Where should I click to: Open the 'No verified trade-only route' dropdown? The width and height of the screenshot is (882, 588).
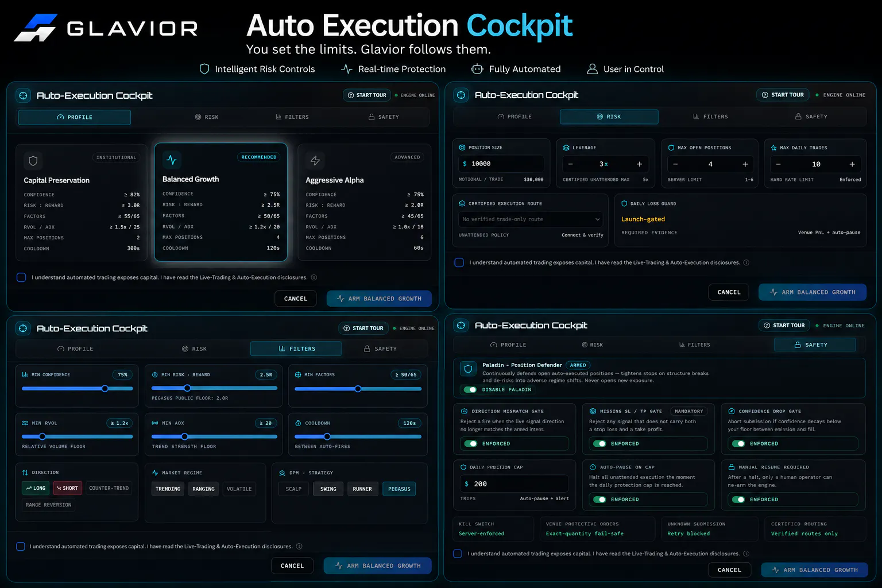[531, 219]
